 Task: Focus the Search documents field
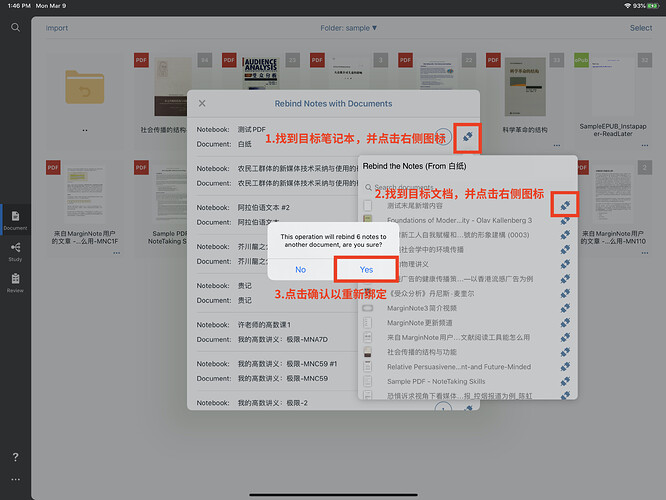pos(467,187)
